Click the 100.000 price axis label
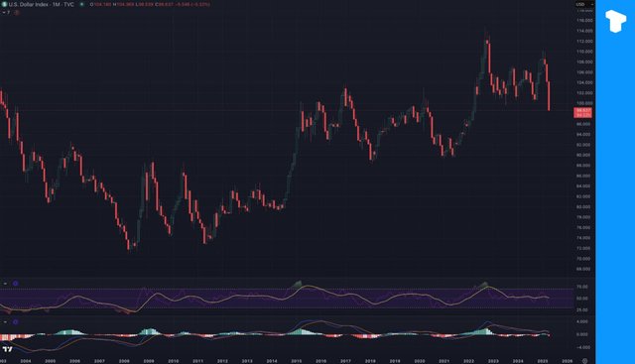 point(584,103)
